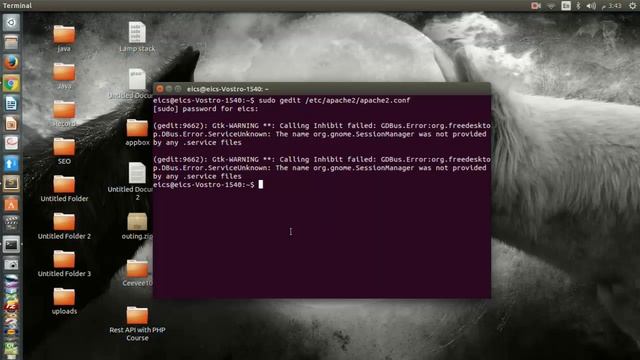Select the 'Untitled Folder 2' desktop icon
Viewport: 640px width, 360px height.
tap(64, 227)
